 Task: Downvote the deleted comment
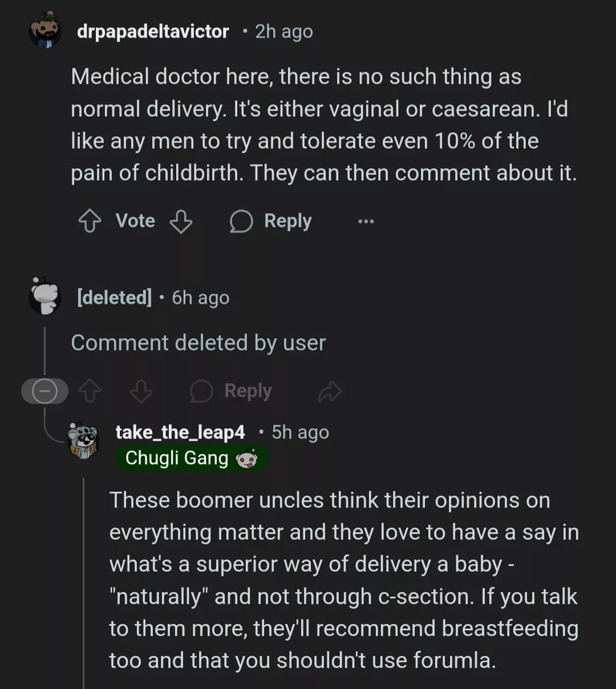tap(141, 391)
